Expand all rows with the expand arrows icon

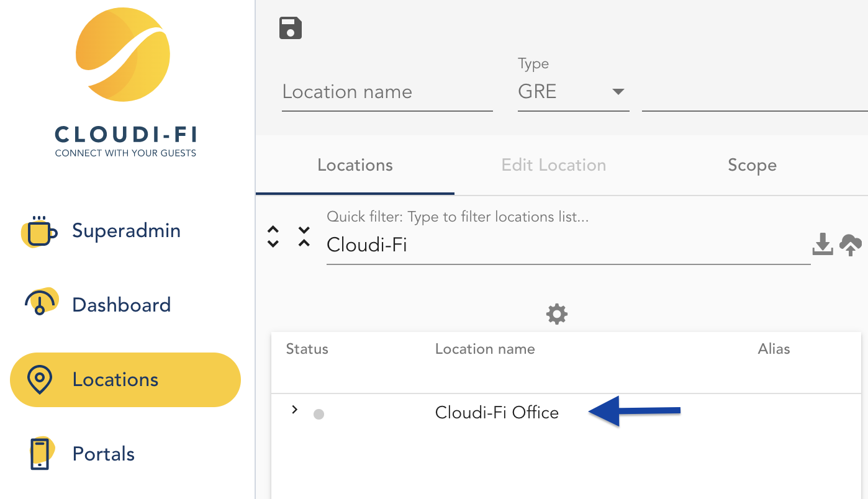[273, 236]
